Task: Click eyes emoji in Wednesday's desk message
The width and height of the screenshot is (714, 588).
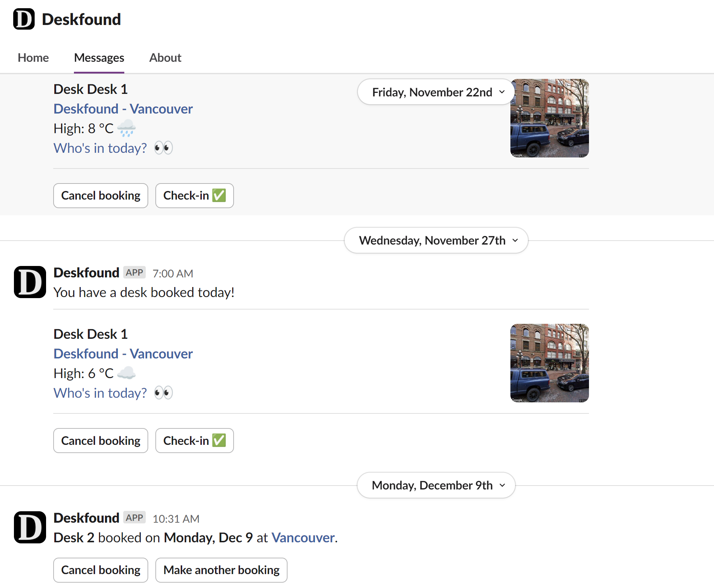Action: 163,393
